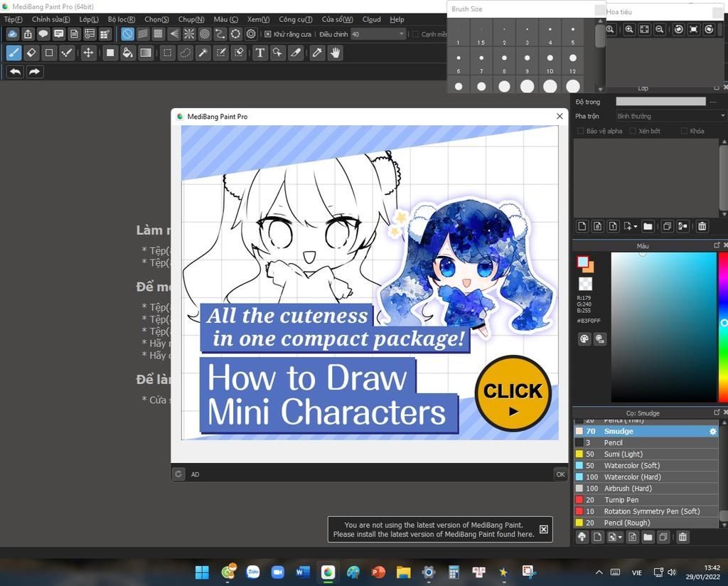The width and height of the screenshot is (728, 586).
Task: Delete layer with trash icon in Layer panel
Action: pyautogui.click(x=702, y=227)
